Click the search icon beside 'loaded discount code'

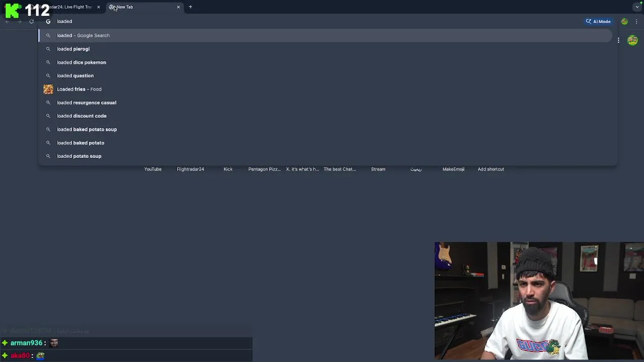coord(48,116)
